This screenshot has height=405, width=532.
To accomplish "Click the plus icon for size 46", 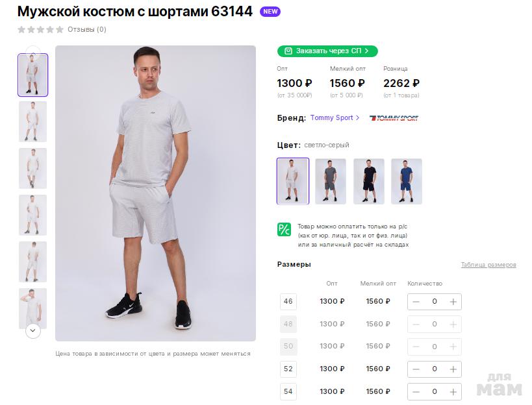I will click(453, 301).
